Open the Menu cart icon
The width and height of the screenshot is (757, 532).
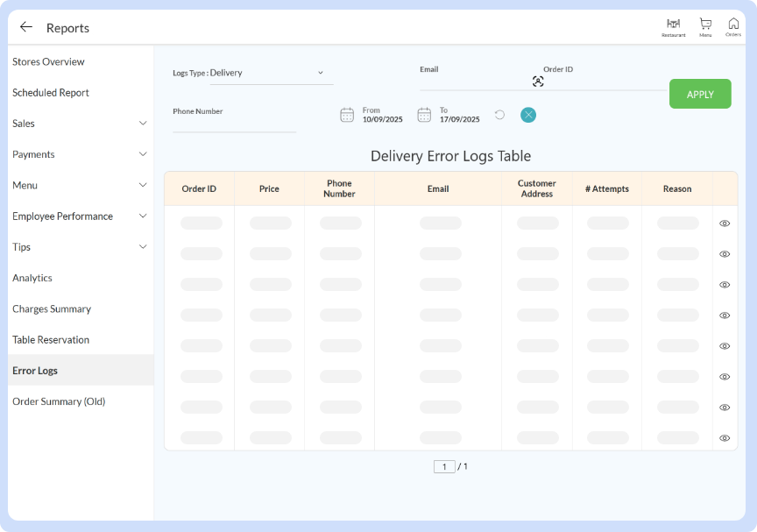(704, 25)
